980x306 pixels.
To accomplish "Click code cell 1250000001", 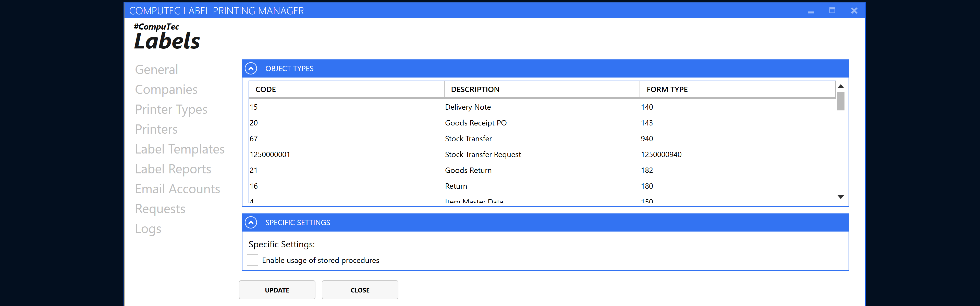I will (x=270, y=155).
